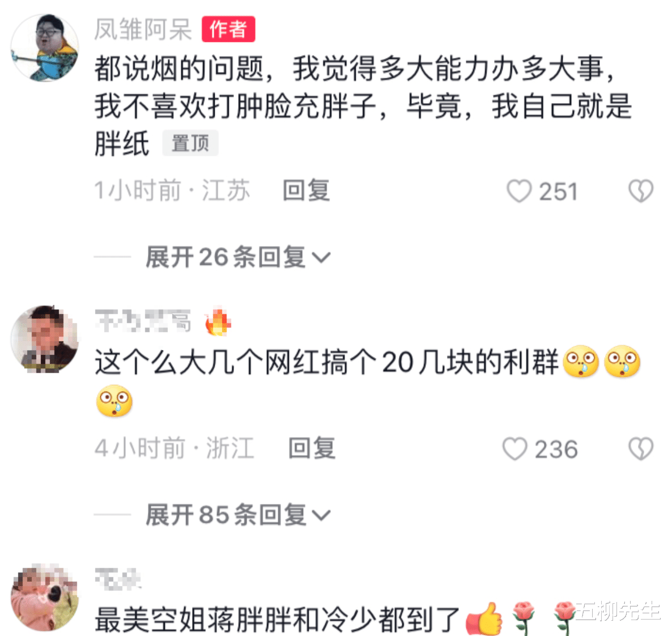Like the comment with 251 likes
The image size is (672, 636).
point(519,191)
